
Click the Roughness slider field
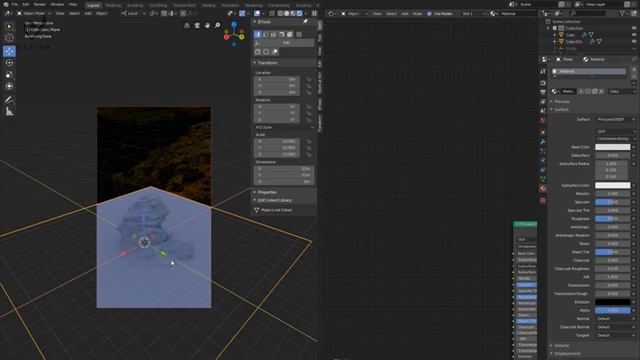click(x=612, y=219)
